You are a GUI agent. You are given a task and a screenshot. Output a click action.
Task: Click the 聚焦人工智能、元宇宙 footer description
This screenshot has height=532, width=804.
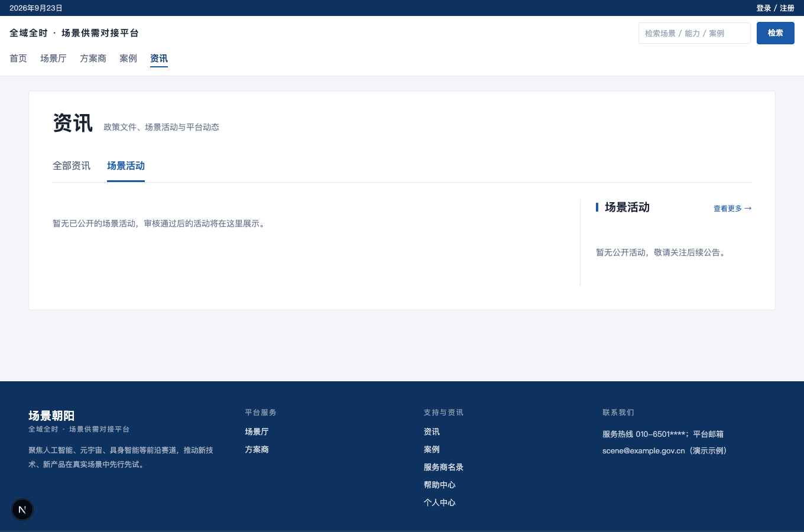[121, 458]
